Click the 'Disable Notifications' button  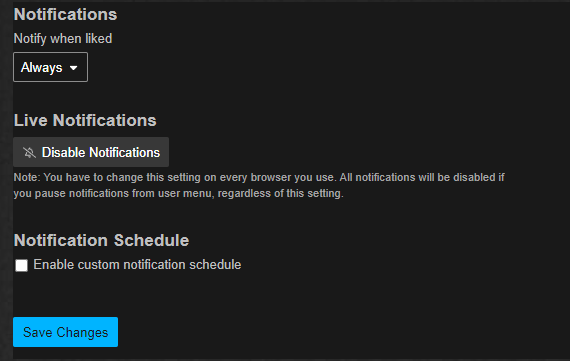[x=91, y=152]
